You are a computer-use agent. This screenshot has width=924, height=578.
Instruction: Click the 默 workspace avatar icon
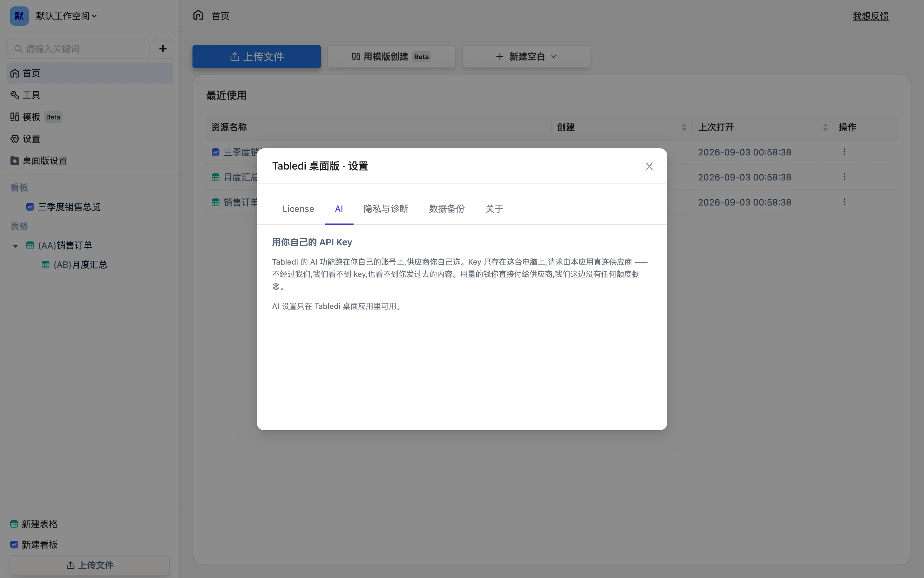[19, 16]
